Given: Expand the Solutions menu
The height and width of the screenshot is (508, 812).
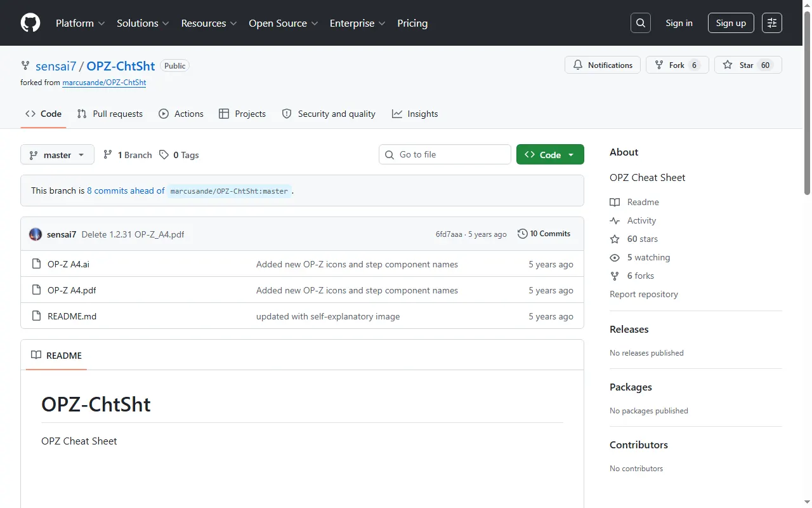Looking at the screenshot, I should 143,23.
